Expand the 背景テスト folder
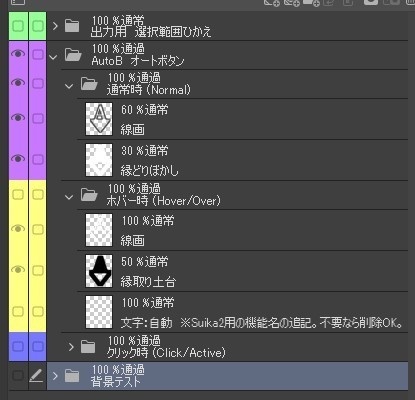This screenshot has height=400, width=415. click(x=55, y=376)
